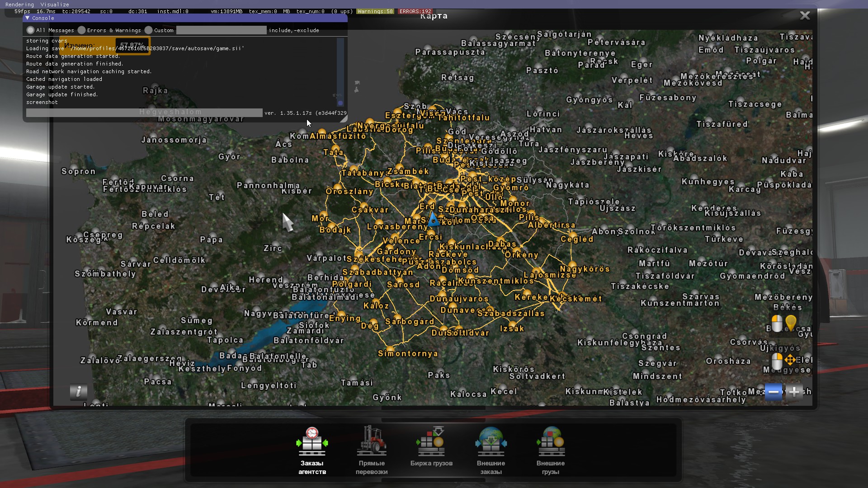Click the console log scrollbar
Viewport: 868px width, 488px height.
[x=340, y=72]
